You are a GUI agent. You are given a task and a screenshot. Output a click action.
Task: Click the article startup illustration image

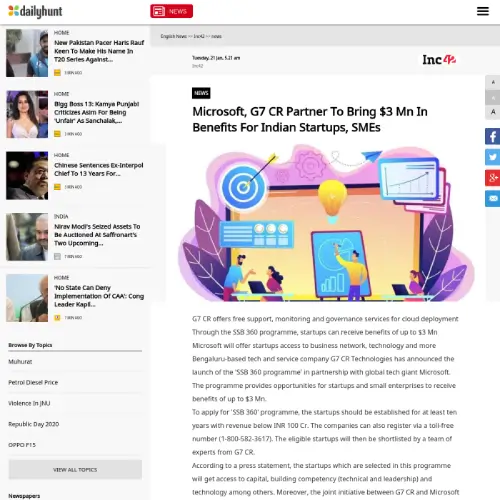pos(326,223)
